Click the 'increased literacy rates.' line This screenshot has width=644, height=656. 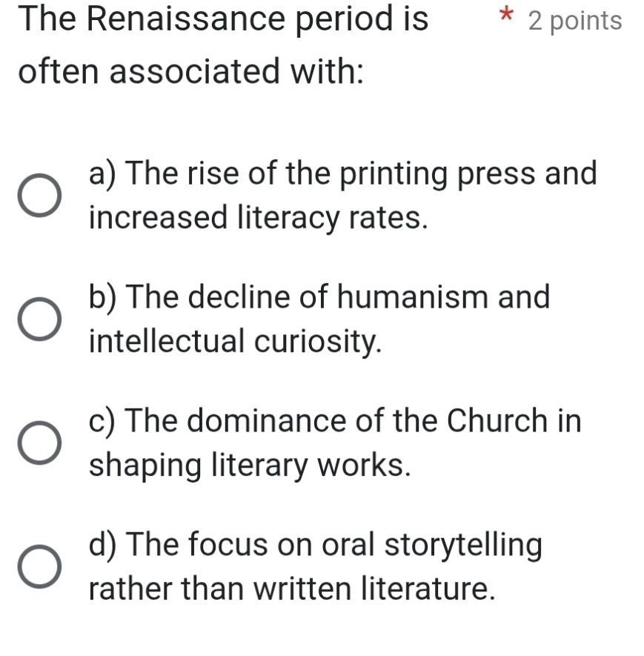[258, 218]
